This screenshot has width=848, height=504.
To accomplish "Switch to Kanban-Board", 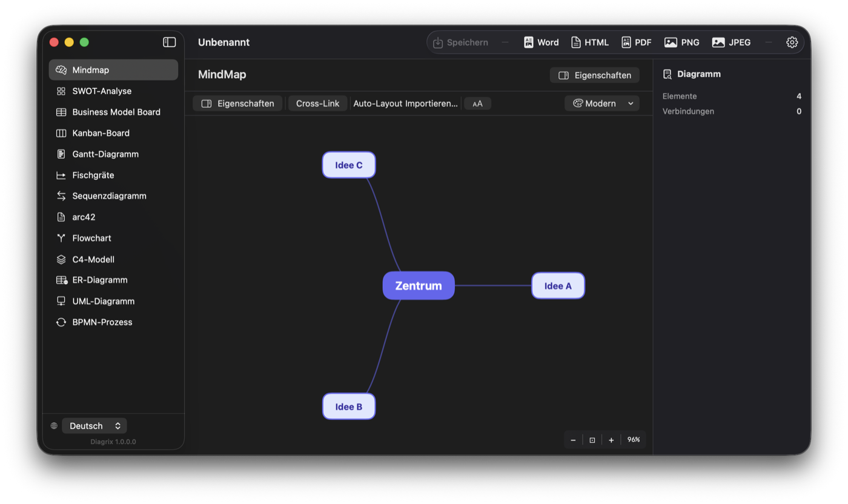I will 113,133.
